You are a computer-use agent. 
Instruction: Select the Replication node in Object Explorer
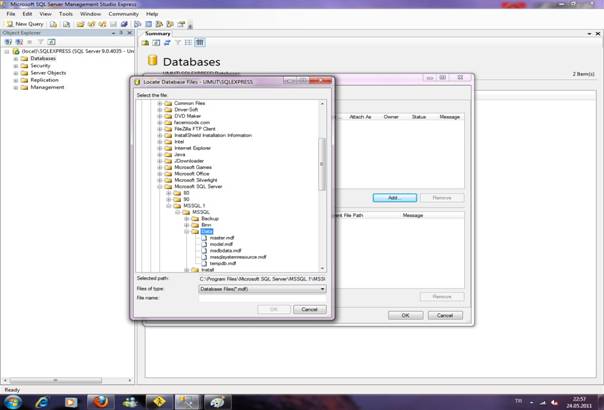44,80
